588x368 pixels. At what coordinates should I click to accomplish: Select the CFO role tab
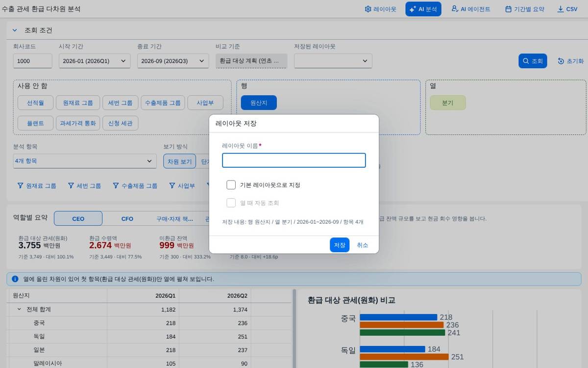point(127,218)
